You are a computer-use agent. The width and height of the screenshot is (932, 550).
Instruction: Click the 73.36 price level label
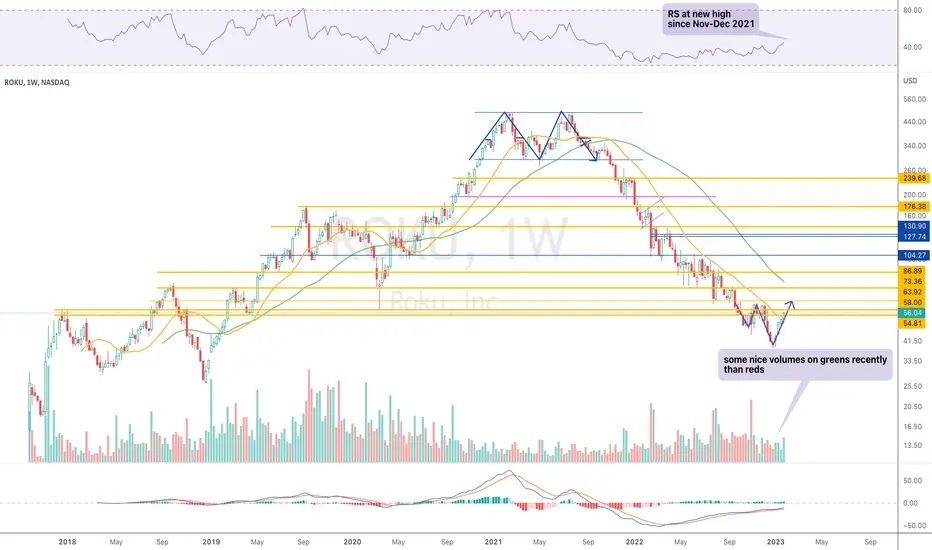click(912, 282)
